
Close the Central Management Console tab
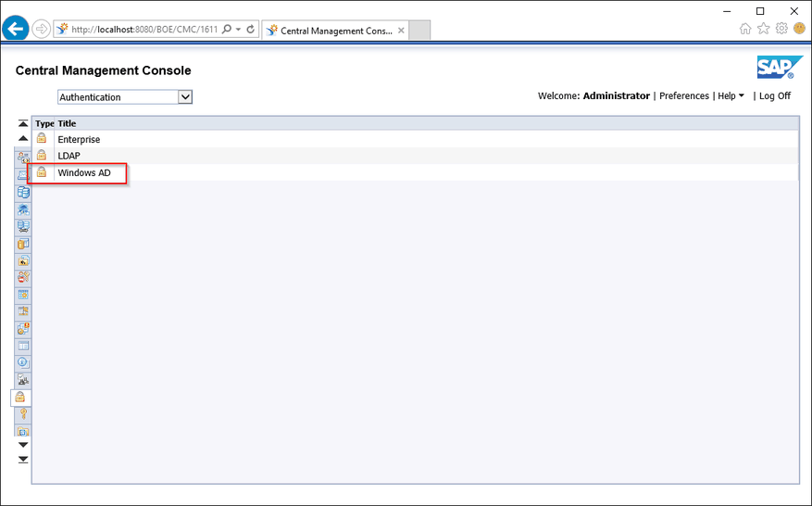coord(401,31)
